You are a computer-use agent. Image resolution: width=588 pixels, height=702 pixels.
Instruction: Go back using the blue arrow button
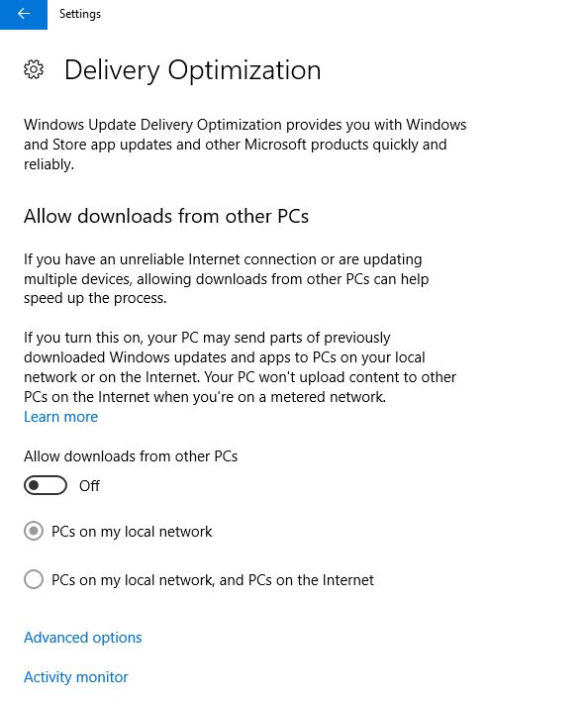coord(24,14)
